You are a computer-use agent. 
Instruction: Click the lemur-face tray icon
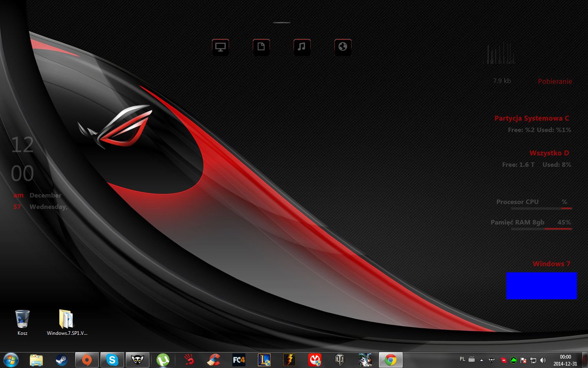coord(492,360)
